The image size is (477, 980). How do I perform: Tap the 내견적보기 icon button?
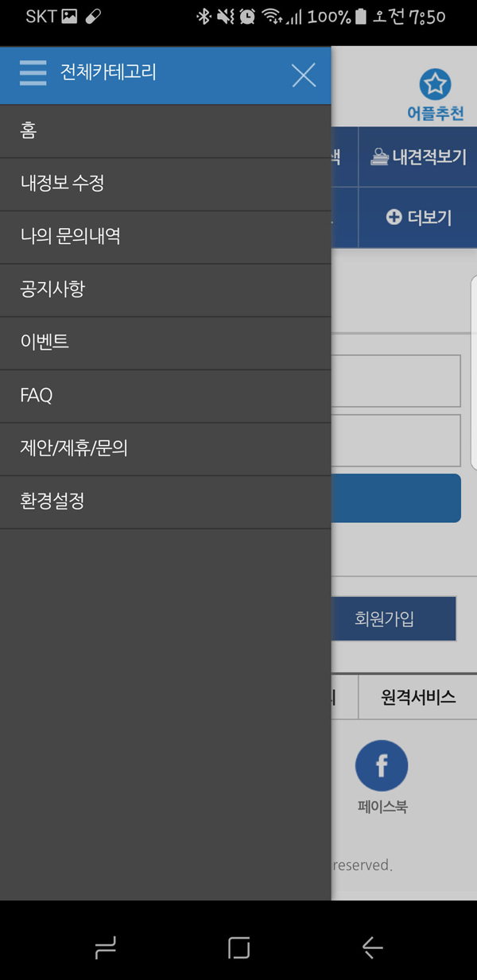(x=418, y=157)
